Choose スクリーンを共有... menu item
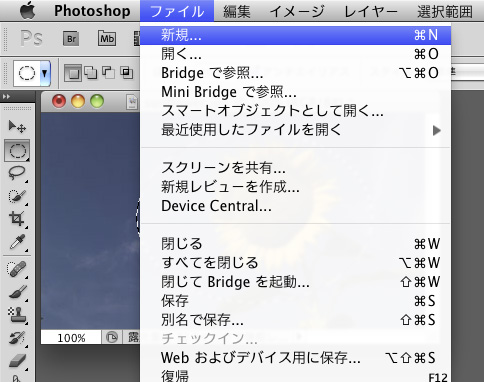Viewport: 484px width, 382px height. coord(295,168)
